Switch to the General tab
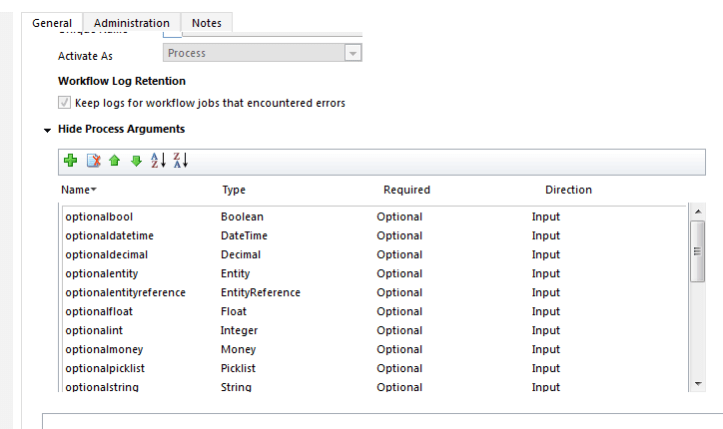This screenshot has width=723, height=429. click(x=52, y=23)
